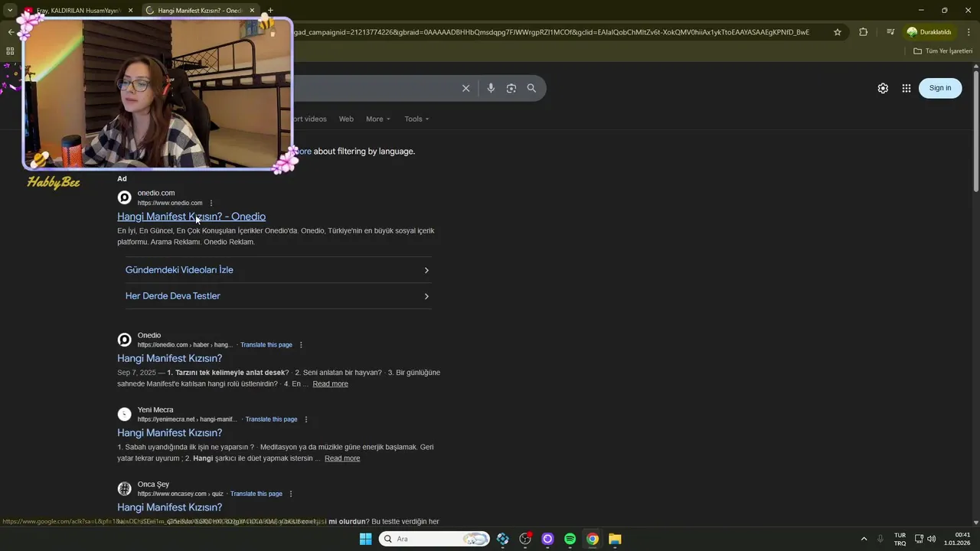Expand the More search filters dropdown

pyautogui.click(x=378, y=119)
